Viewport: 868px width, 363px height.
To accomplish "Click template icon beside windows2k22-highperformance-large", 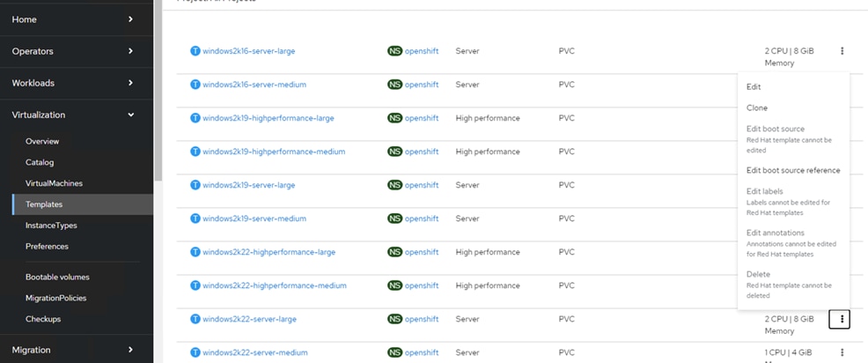I will (195, 252).
